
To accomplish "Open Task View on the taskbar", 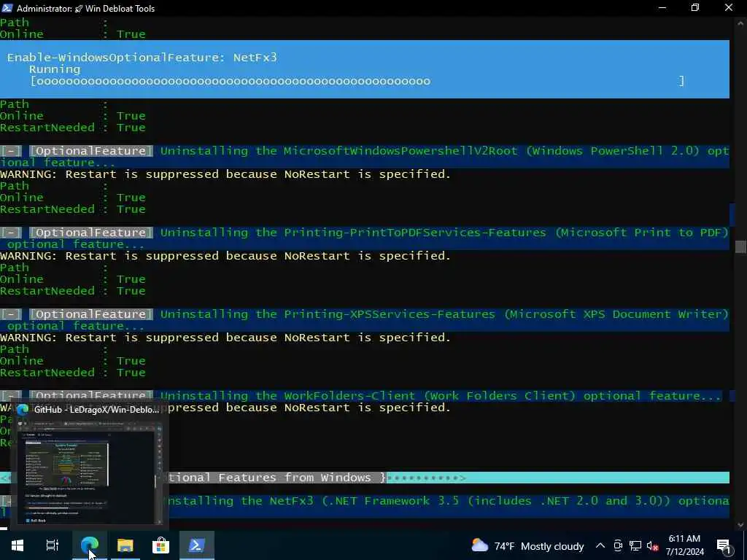I will 53,545.
